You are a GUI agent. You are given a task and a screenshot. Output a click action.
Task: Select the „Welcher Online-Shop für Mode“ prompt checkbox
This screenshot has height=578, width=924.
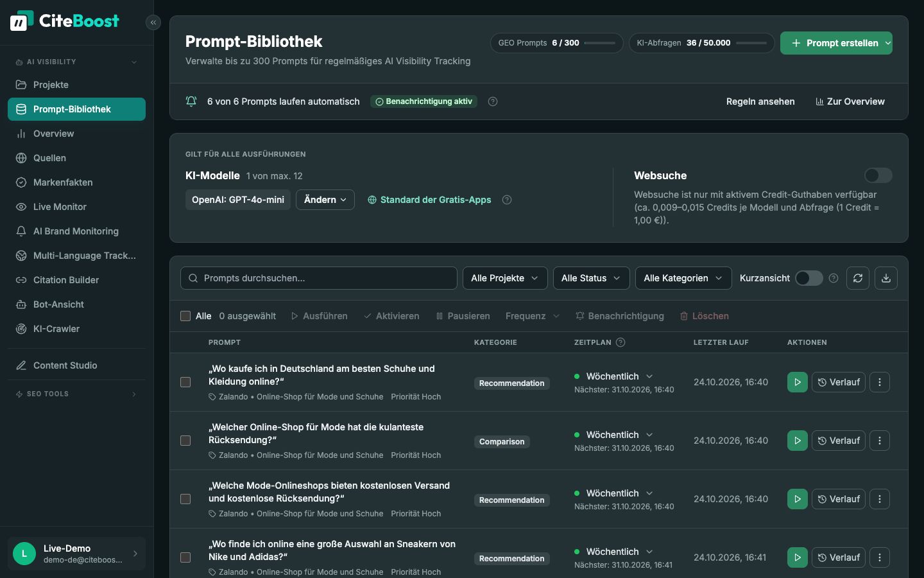185,441
